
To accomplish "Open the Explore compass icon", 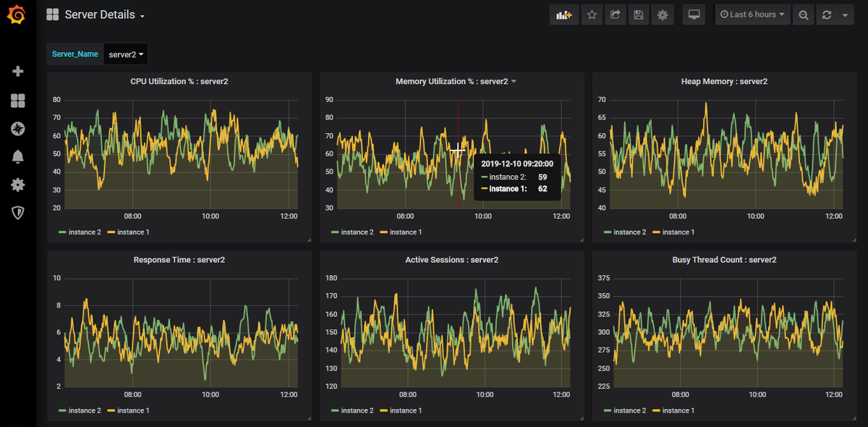I will 18,129.
